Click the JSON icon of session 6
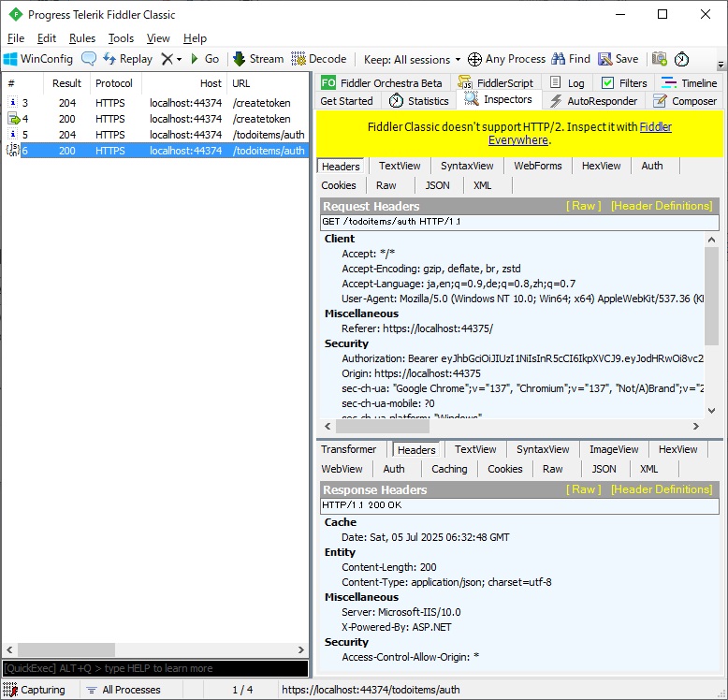728x700 pixels. (12, 150)
